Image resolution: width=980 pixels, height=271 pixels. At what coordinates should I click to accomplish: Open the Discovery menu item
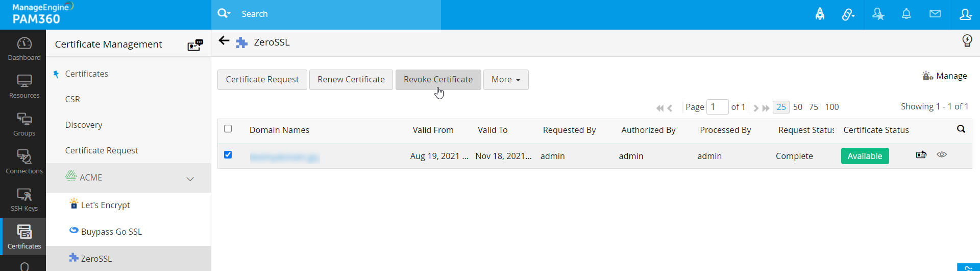tap(84, 125)
